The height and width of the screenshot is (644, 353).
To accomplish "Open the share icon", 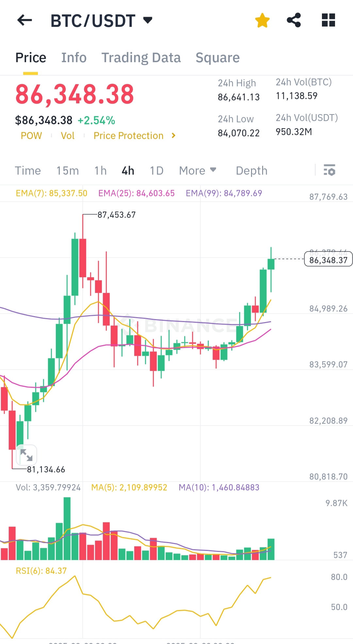I will point(294,20).
